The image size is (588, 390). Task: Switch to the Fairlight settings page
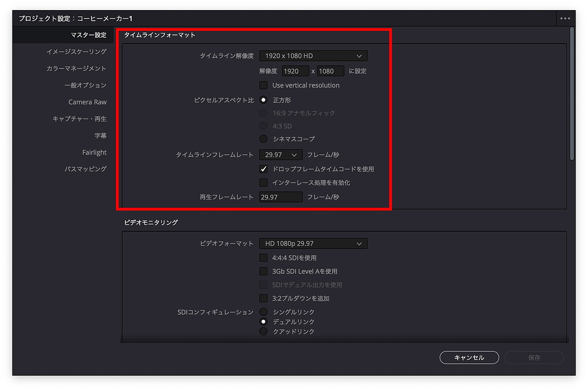(94, 152)
